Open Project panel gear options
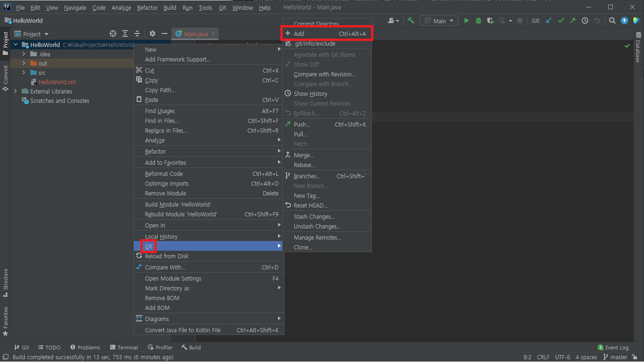Screen dimensions: 644x362 [153, 34]
